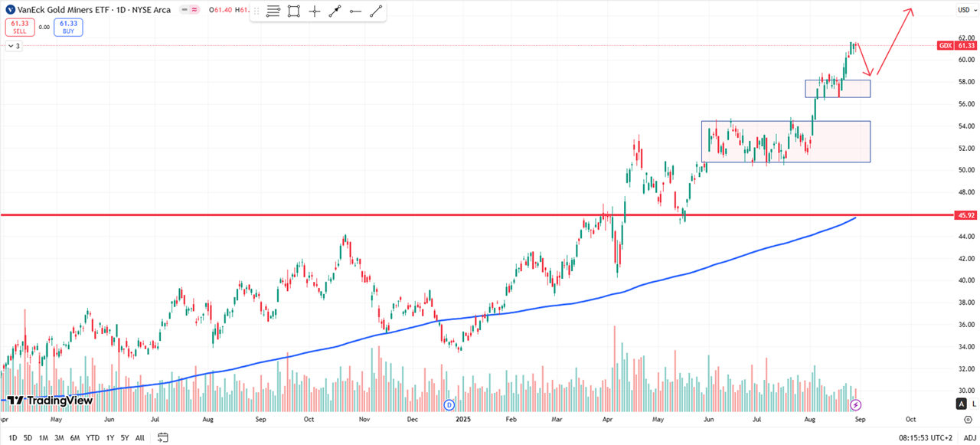Select the cross line drawing tool
The height and width of the screenshot is (445, 980).
[x=314, y=11]
